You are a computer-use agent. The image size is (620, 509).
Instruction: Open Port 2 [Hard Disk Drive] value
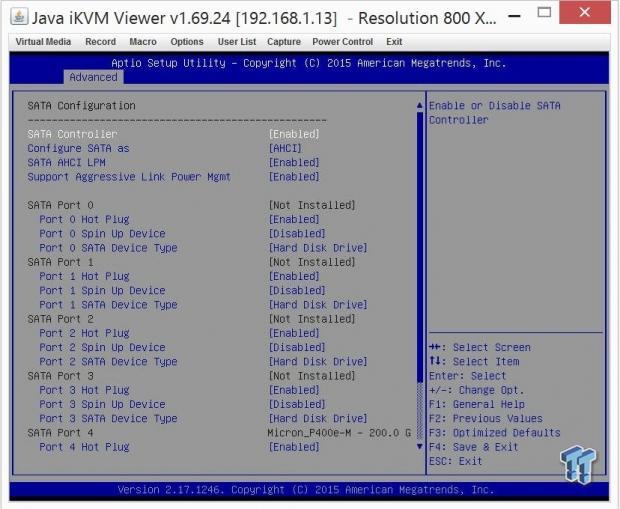[x=318, y=362]
